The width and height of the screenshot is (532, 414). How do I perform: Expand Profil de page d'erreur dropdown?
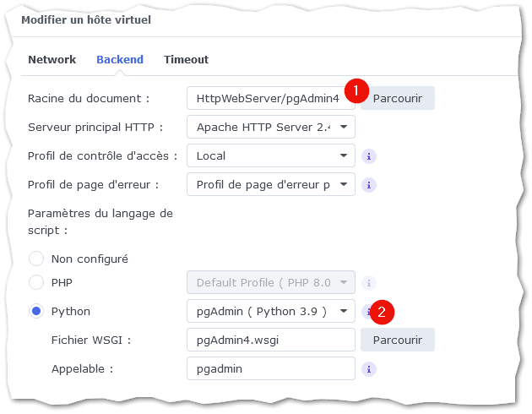(271, 184)
